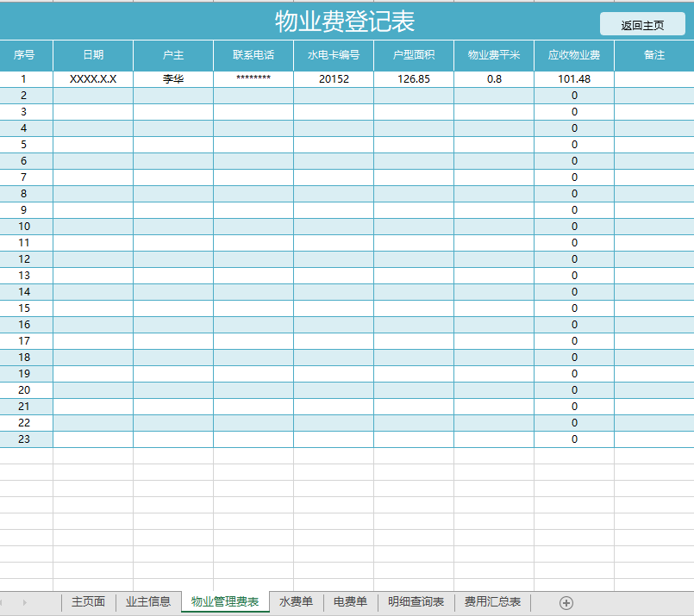Open the 业主信息 sheet
694x616 pixels.
(149, 602)
